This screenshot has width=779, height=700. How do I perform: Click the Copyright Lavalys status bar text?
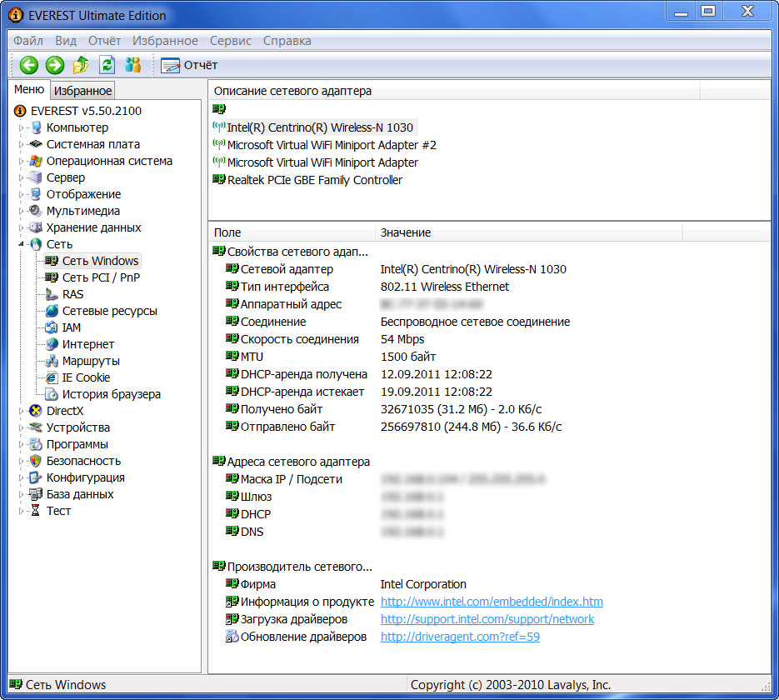coord(510,685)
